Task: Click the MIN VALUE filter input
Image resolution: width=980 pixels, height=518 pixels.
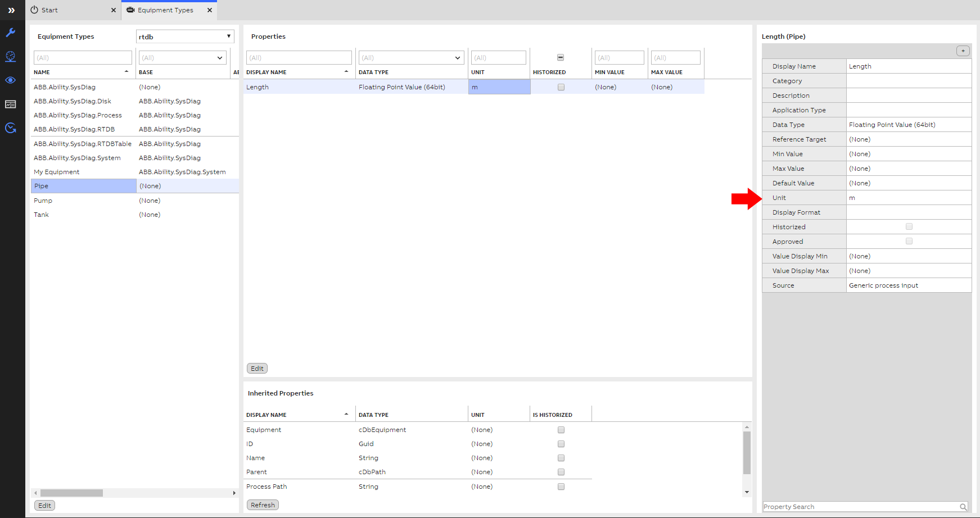Action: click(x=620, y=57)
